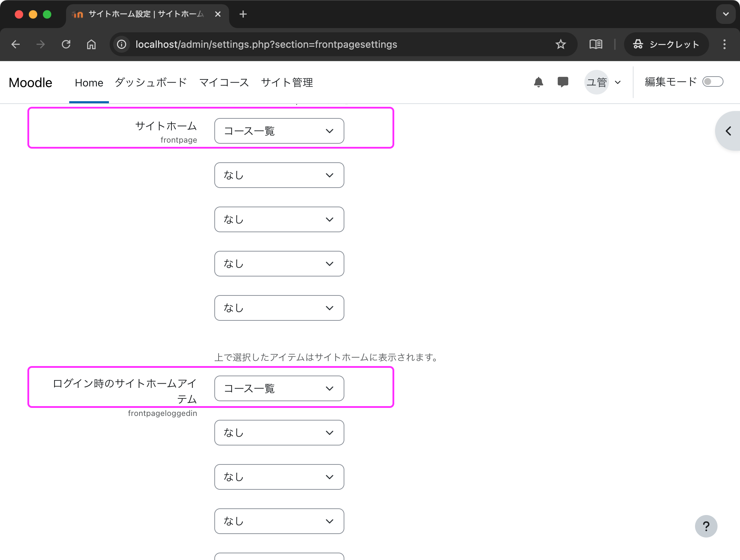Click the browser address bar URL
Viewport: 740px width, 560px height.
tap(266, 44)
